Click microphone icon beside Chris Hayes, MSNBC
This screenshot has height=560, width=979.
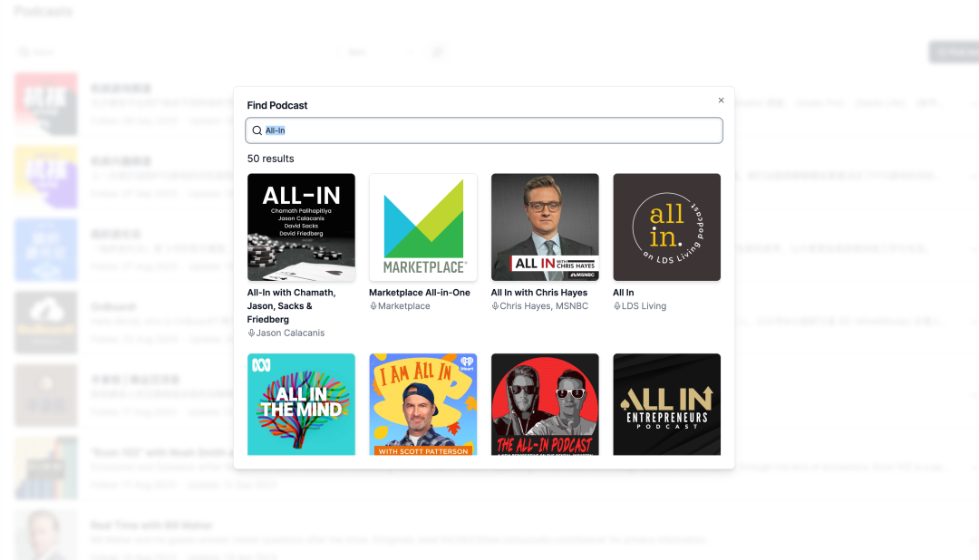pos(495,306)
